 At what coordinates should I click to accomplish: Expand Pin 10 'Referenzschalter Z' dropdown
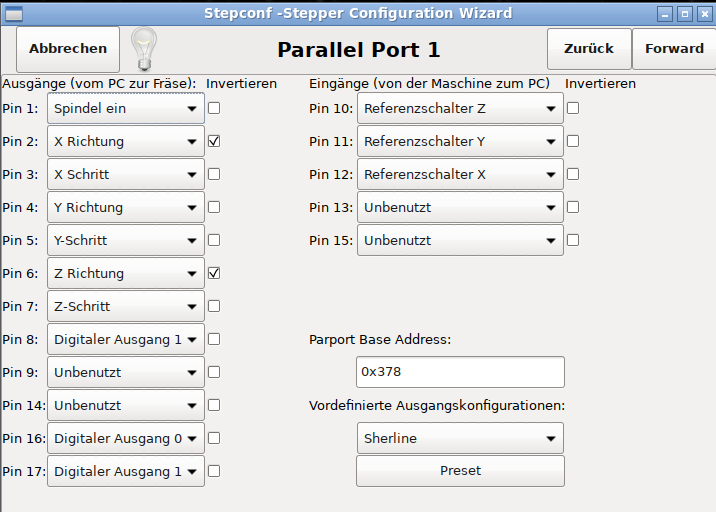pos(460,108)
